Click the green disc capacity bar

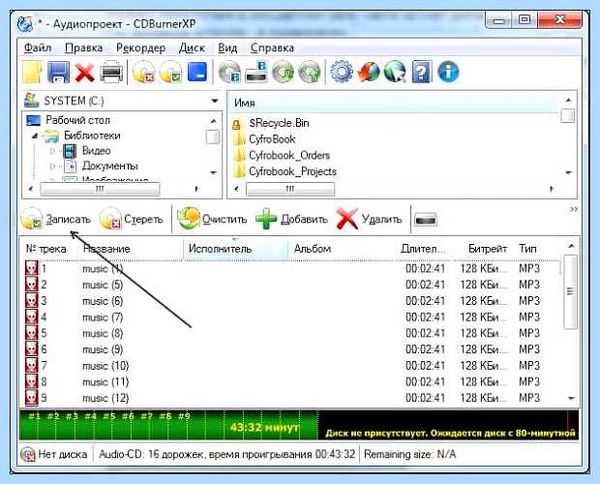coord(168,425)
